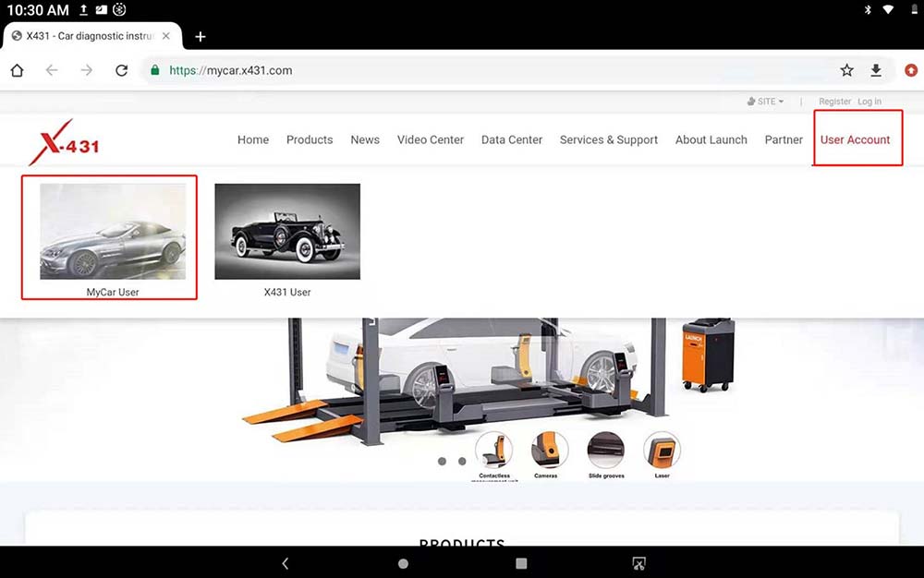Reload the page with refresh icon

121,70
